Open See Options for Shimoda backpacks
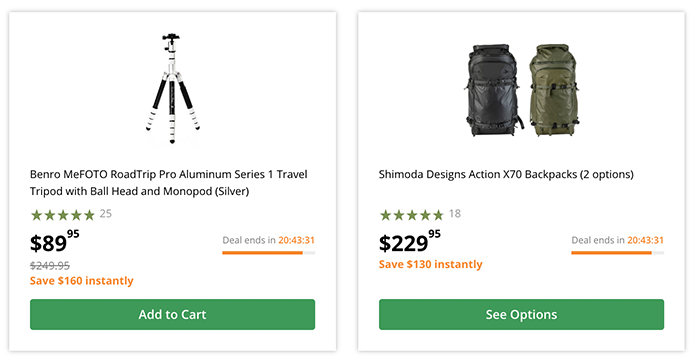The width and height of the screenshot is (700, 360). (x=521, y=314)
